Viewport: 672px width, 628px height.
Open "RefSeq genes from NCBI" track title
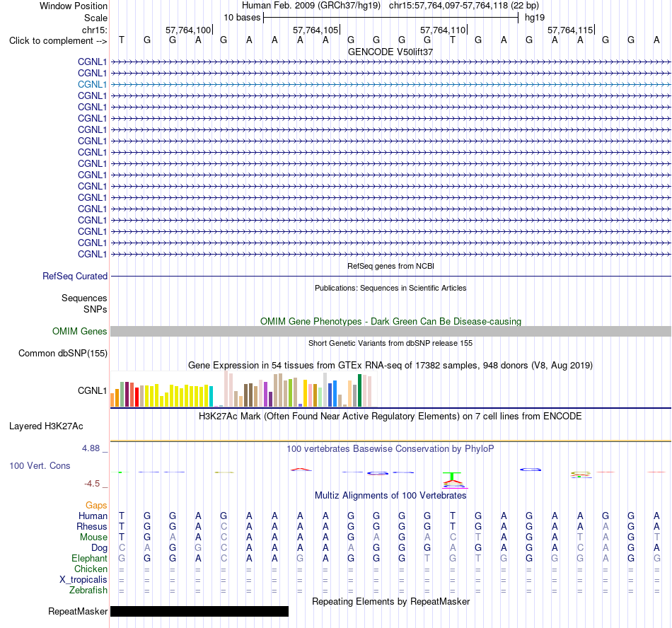point(390,266)
